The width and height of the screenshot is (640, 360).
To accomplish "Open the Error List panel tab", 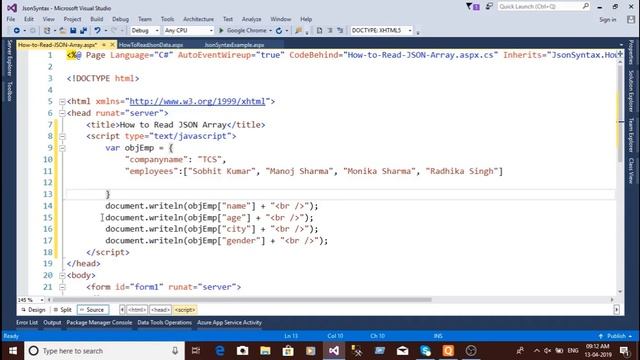I will [27, 322].
